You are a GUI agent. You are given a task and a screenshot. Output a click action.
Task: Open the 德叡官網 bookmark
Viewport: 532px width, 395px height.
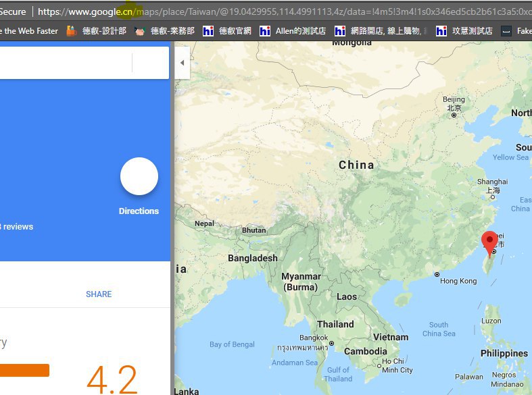pyautogui.click(x=227, y=30)
